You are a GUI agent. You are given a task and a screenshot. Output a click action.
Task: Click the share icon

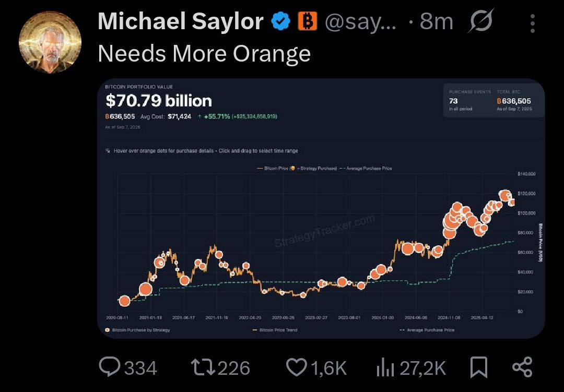click(x=522, y=367)
